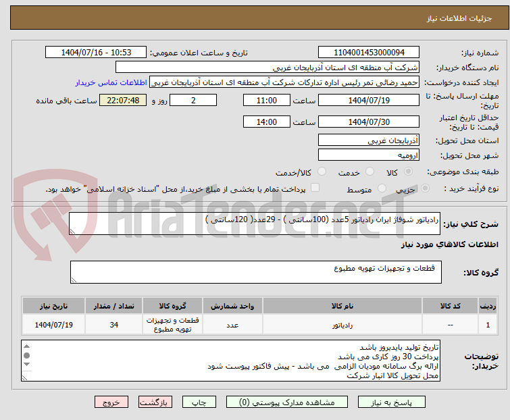This screenshot has width=510, height=420.
Task: Click the نام دستگاه خریدار field
Action: [267, 68]
